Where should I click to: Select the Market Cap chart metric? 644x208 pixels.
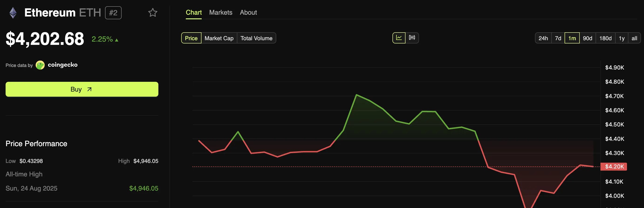tap(219, 38)
